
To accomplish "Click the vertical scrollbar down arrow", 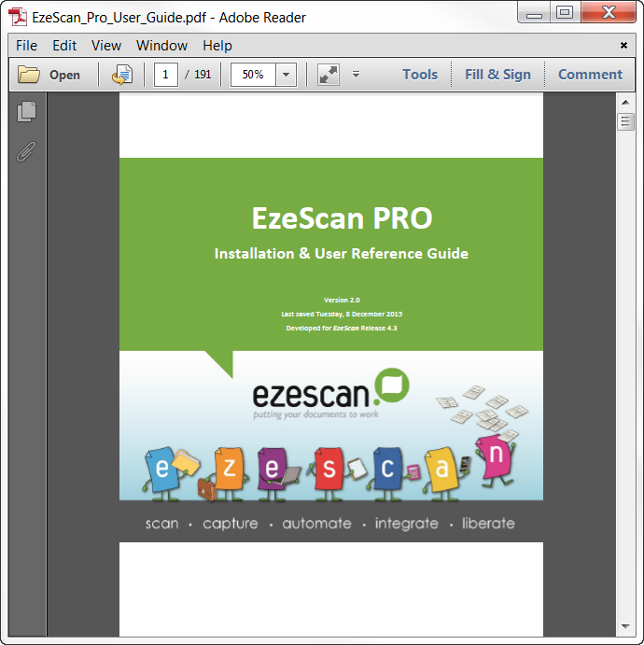I will [x=625, y=626].
